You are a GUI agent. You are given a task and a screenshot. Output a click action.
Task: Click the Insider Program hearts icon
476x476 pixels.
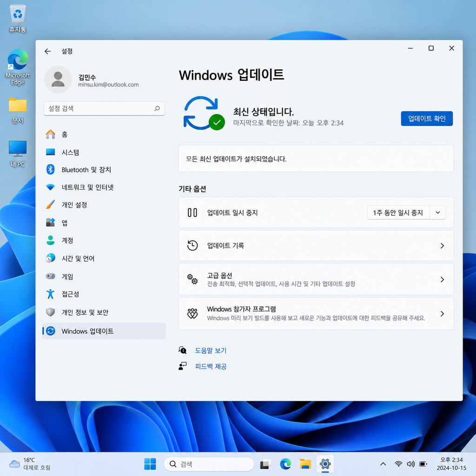coord(192,313)
